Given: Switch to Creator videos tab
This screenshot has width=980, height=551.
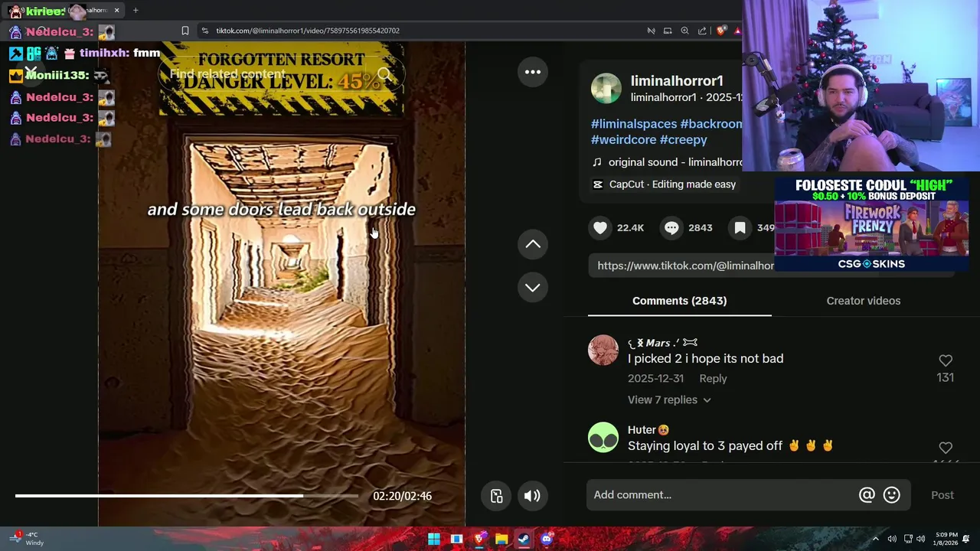Looking at the screenshot, I should pyautogui.click(x=863, y=301).
